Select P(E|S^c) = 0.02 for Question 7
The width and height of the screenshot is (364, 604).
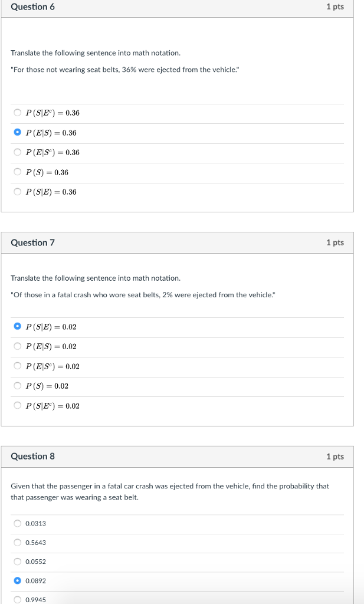point(18,366)
